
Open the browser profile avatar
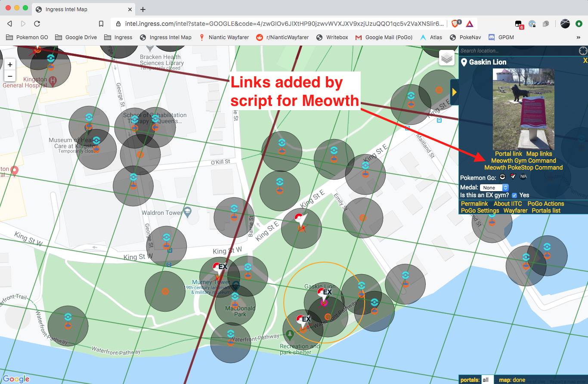click(x=565, y=24)
